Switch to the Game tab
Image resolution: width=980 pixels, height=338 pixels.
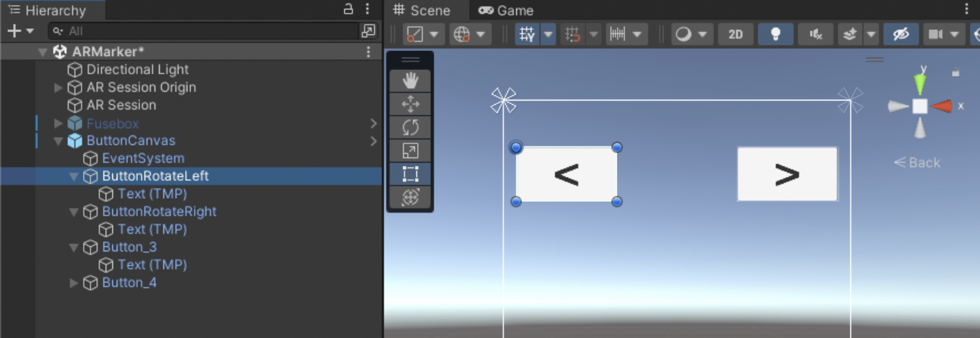point(506,10)
